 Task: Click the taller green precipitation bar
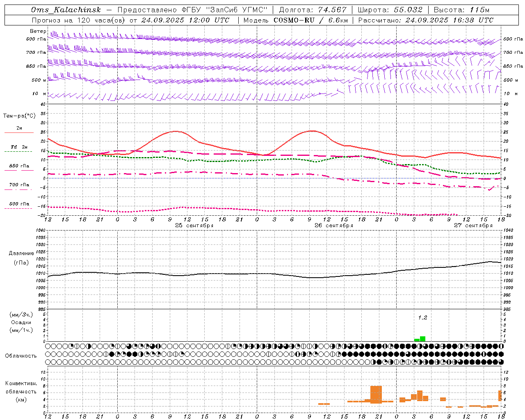pyautogui.click(x=422, y=339)
